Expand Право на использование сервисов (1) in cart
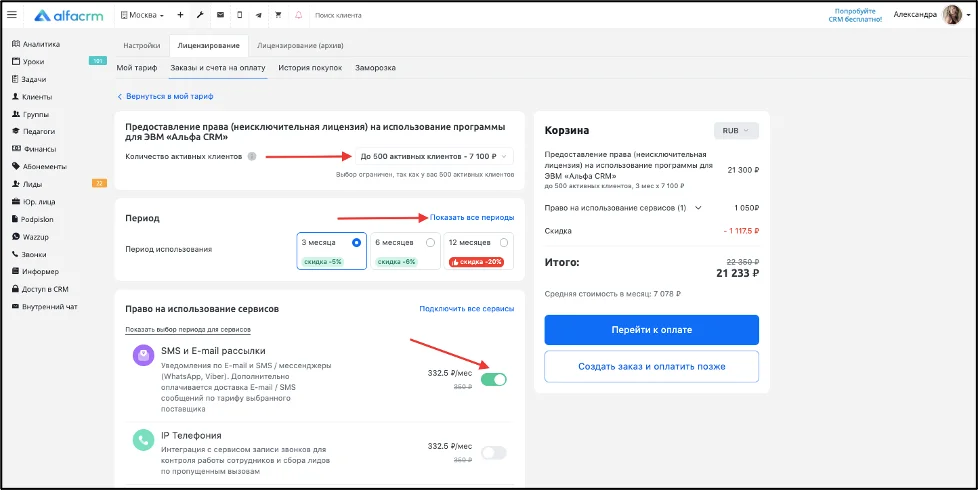This screenshot has height=491, width=979. (x=698, y=208)
